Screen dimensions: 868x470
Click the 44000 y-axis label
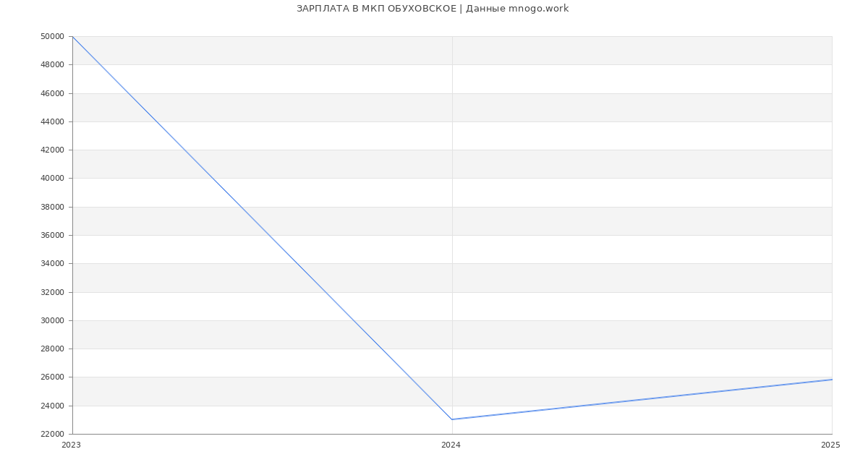pos(54,121)
